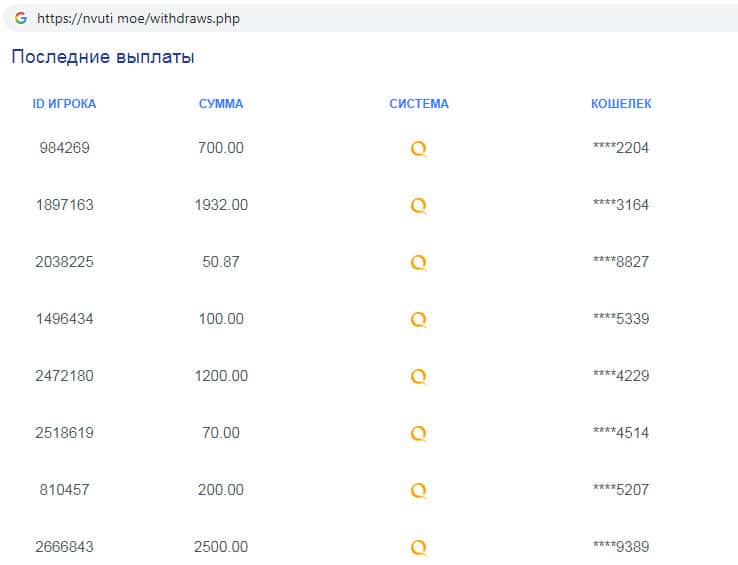Click QIWI icon for player 2472180
738x565 pixels.
419,377
